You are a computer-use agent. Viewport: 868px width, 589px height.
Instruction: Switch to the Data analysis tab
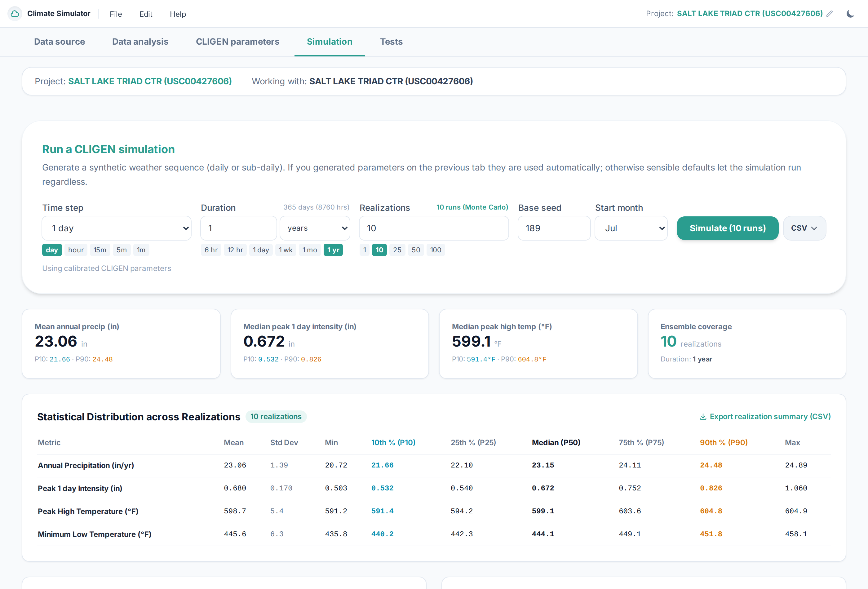[140, 42]
